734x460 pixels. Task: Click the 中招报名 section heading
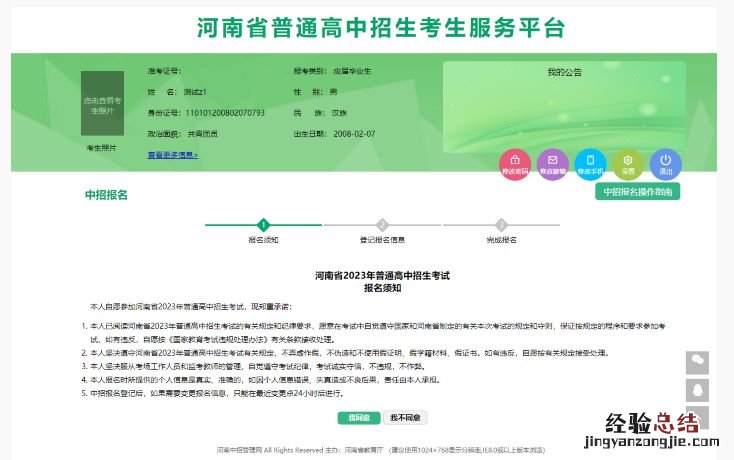106,195
